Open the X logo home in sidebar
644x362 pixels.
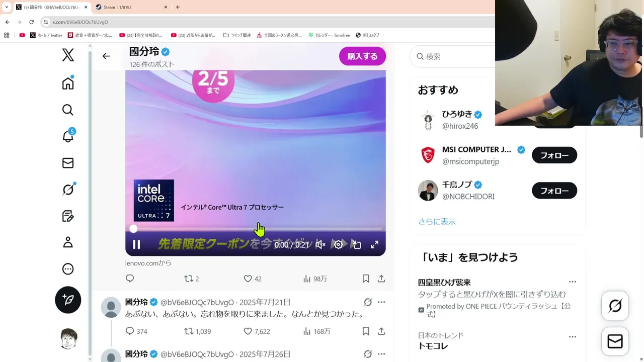point(68,55)
